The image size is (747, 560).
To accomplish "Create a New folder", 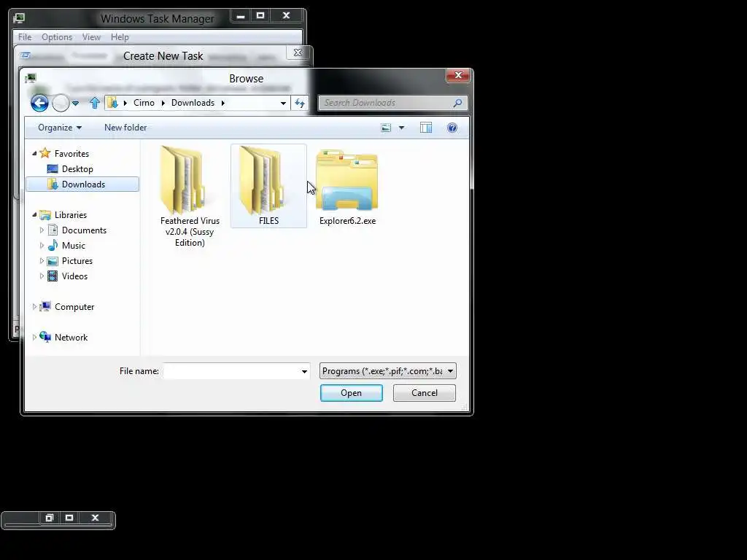I will 125,128.
